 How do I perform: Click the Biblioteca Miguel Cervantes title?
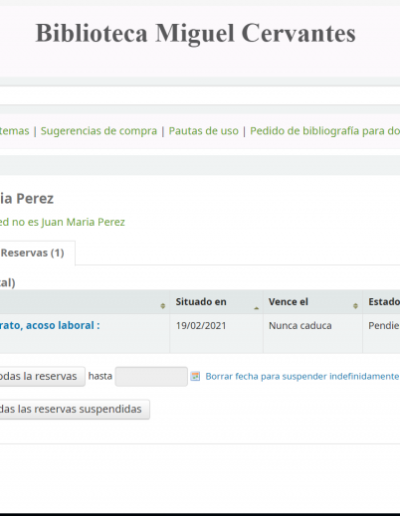coord(196,33)
